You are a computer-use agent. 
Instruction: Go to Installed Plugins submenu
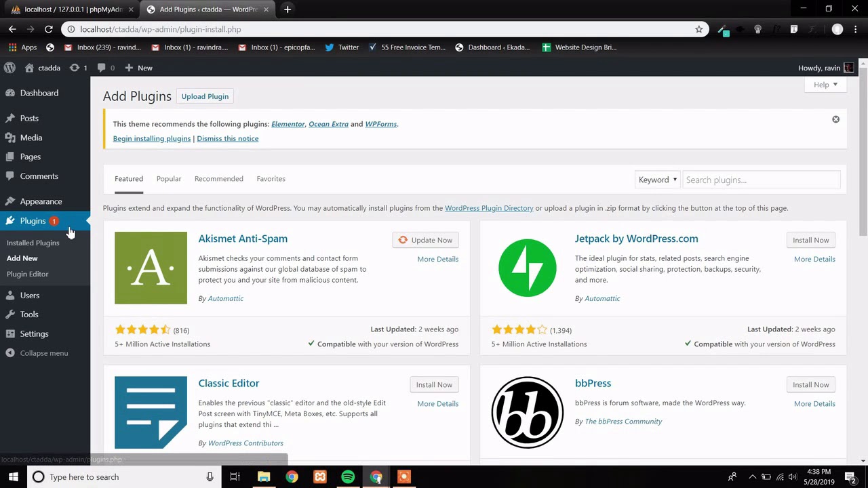[33, 243]
